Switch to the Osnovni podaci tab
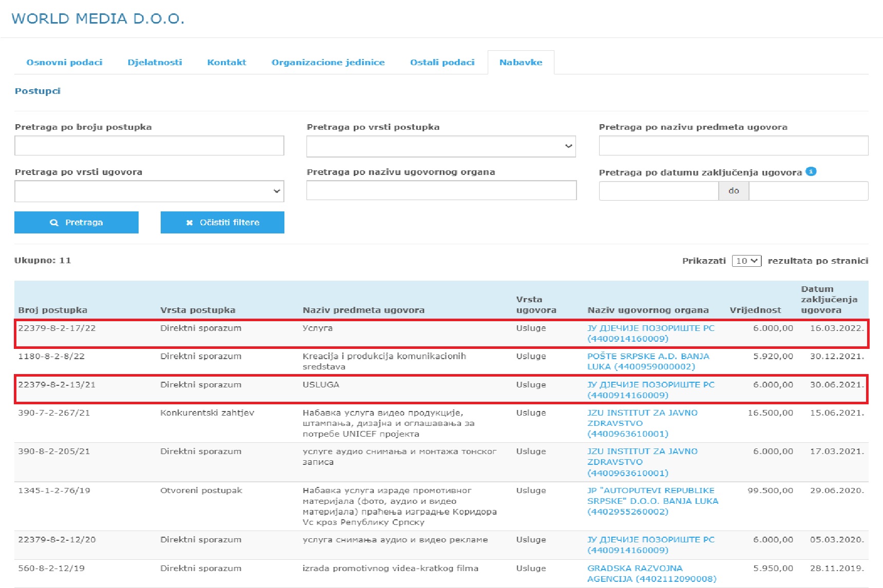Viewport: 883px width, 588px height. click(64, 62)
